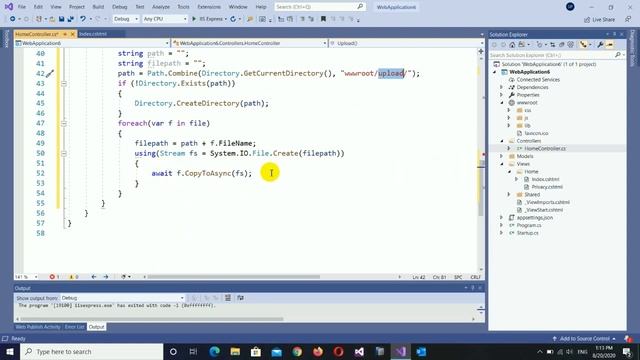Viewport: 640px width, 360px height.
Task: Click the browser refresh toolbar icon
Action: 233,19
